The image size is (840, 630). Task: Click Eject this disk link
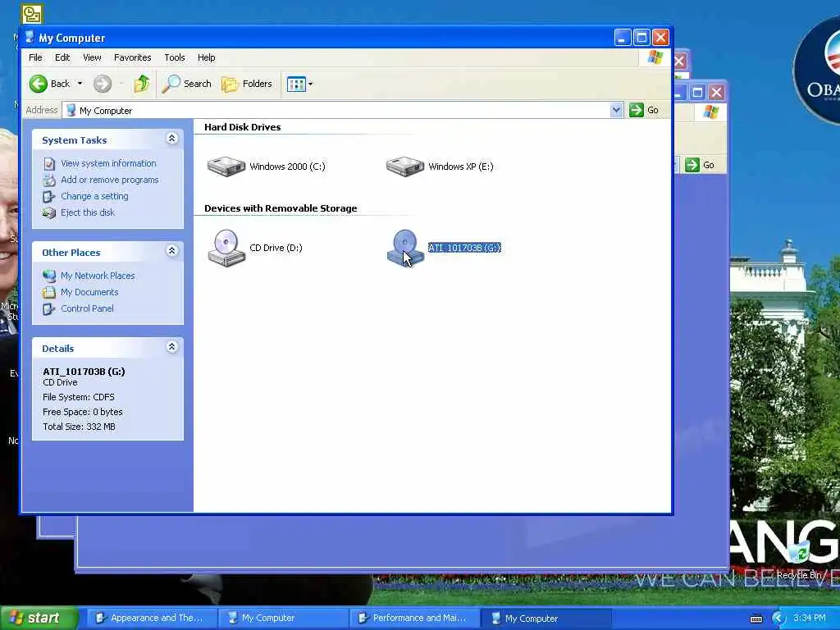(87, 212)
